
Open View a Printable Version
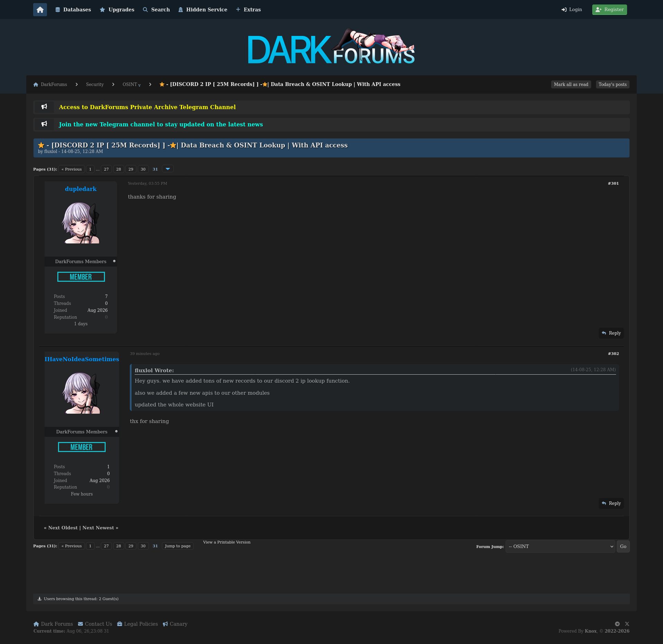coord(227,542)
